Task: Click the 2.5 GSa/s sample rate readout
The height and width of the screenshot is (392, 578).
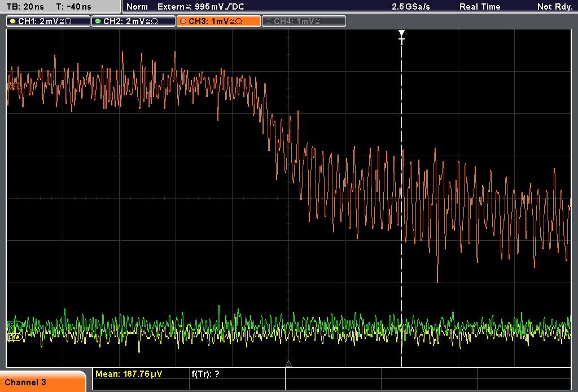Action: click(411, 7)
